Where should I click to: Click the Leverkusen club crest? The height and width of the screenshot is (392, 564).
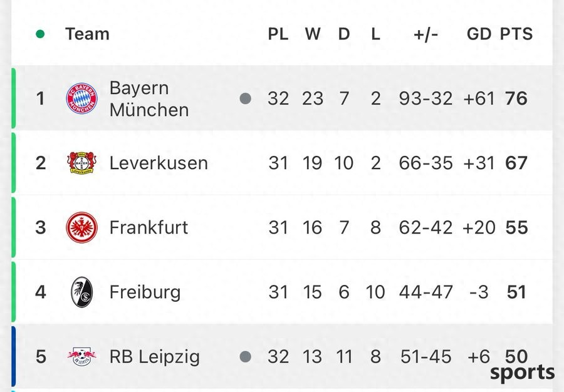point(81,163)
